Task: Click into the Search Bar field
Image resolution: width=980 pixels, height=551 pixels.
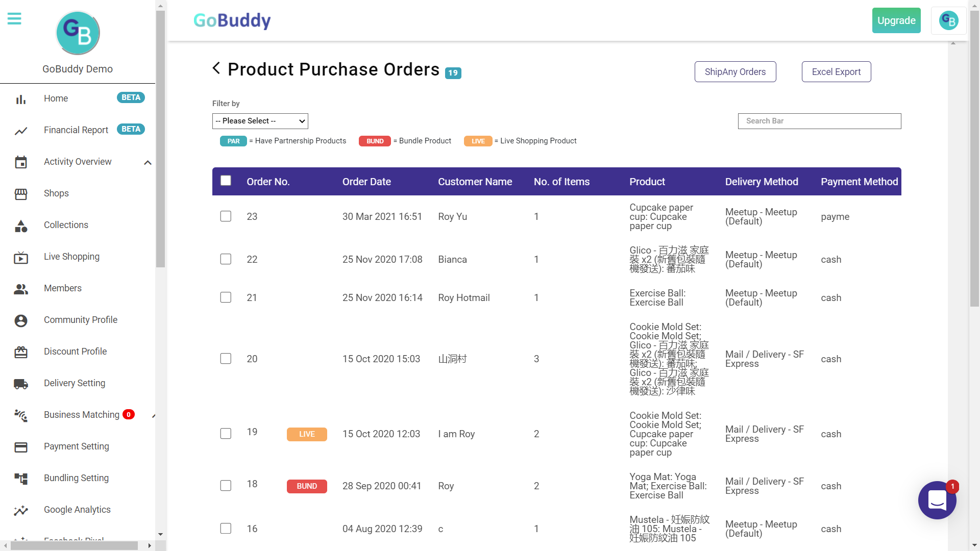Action: (x=819, y=121)
